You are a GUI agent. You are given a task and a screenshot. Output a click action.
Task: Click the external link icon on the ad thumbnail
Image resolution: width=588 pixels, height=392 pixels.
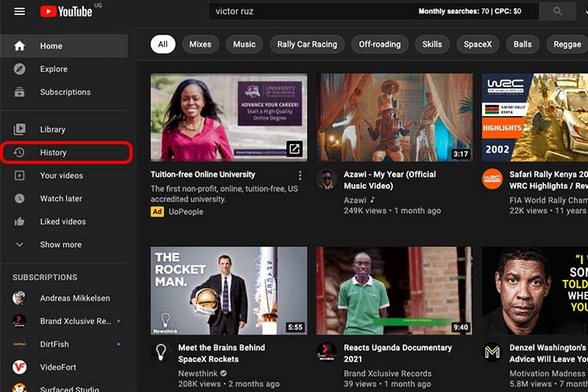294,149
